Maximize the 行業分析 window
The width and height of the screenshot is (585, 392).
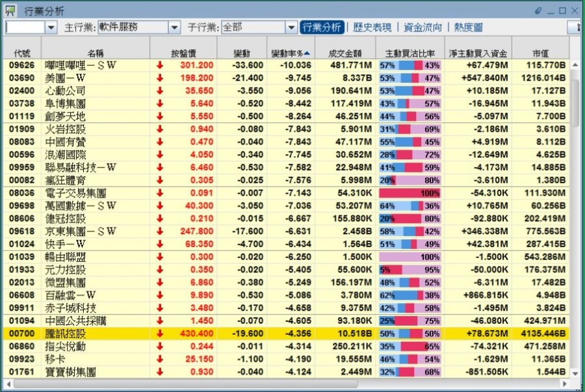click(x=562, y=10)
